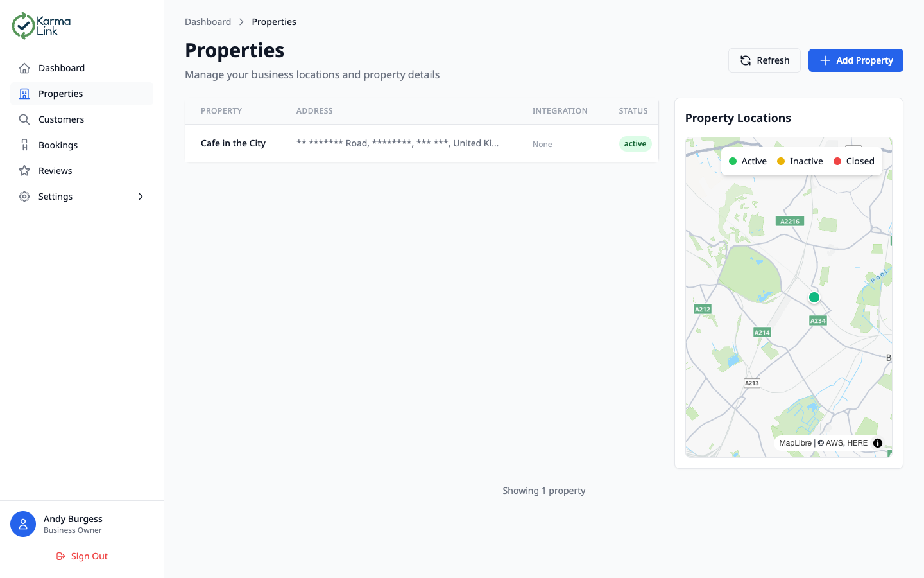The width and height of the screenshot is (924, 578).
Task: Select the Reviews star icon
Action: coord(23,170)
